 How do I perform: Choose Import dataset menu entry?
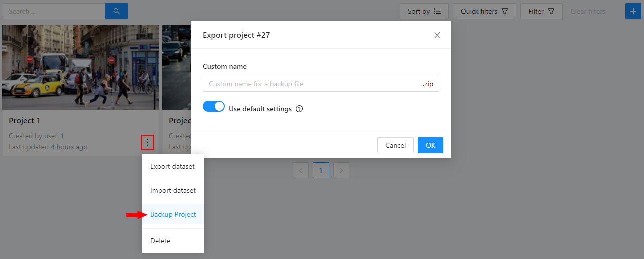coord(173,190)
